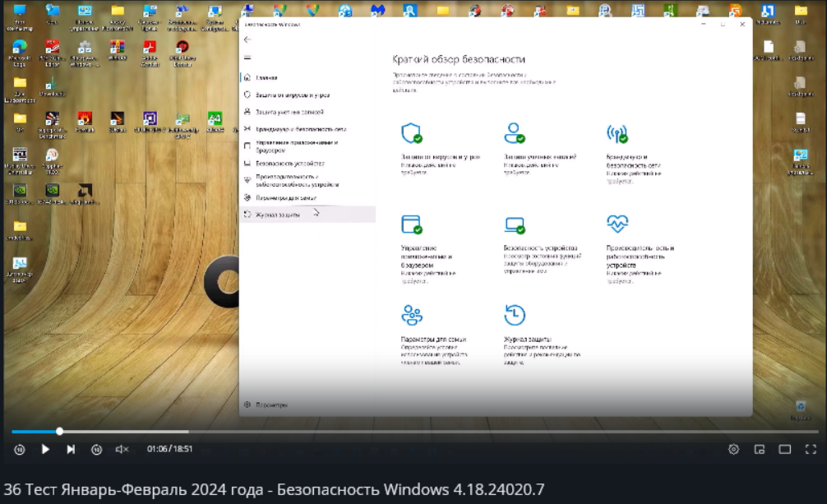Click the clock history icon of protection history tile
This screenshot has width=827, height=504.
[x=515, y=315]
